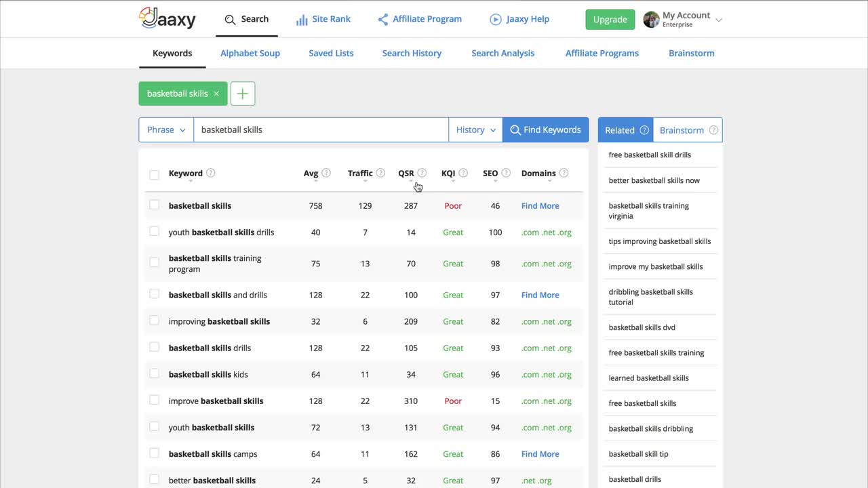Check the youth basketball skills drills row
This screenshot has height=488, width=868.
pos(154,231)
